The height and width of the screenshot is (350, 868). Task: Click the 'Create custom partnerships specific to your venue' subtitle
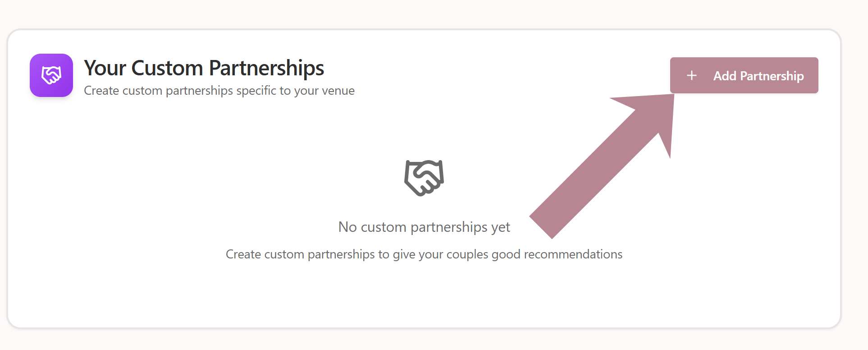click(219, 91)
